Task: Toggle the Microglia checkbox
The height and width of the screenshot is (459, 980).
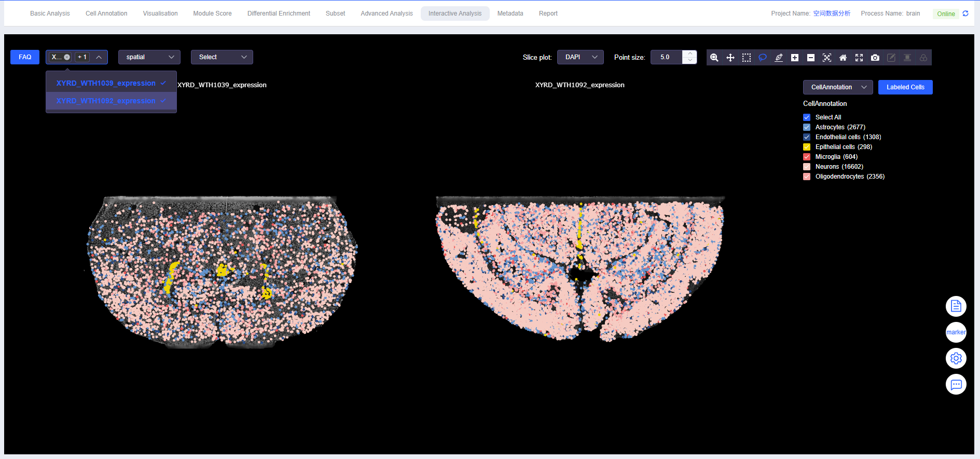Action: click(807, 157)
